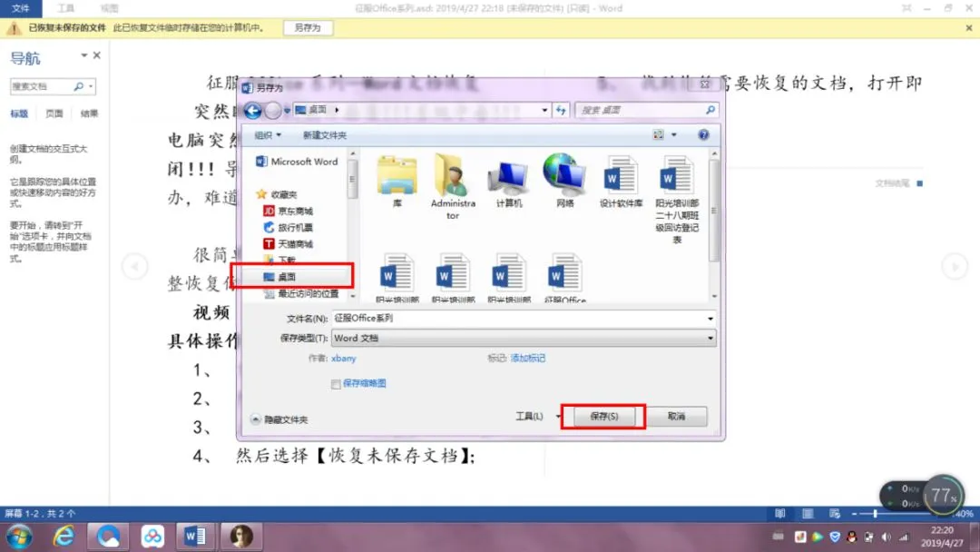Expand the address bar history dropdown

coord(544,110)
